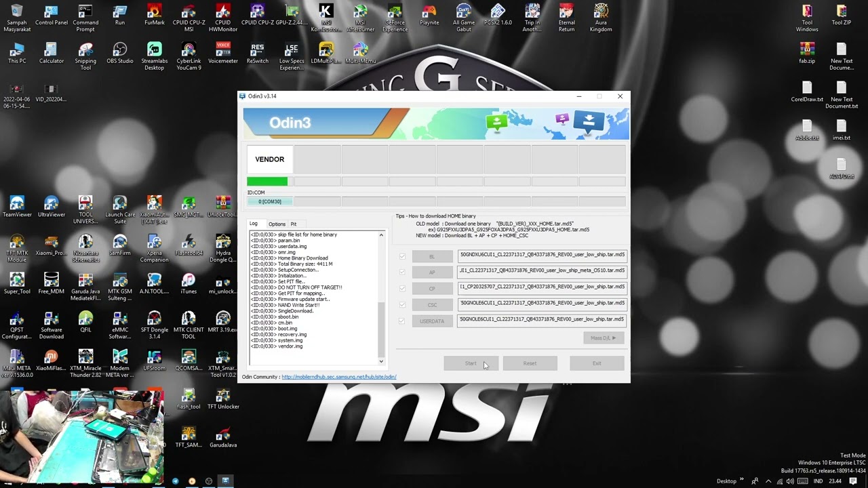Toggle the CP file checkbox
868x488 pixels.
pyautogui.click(x=402, y=289)
